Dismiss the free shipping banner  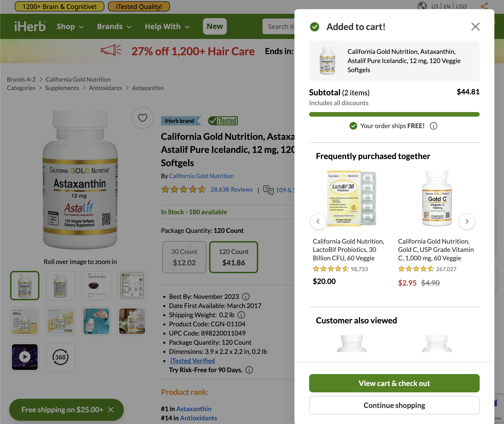click(111, 410)
